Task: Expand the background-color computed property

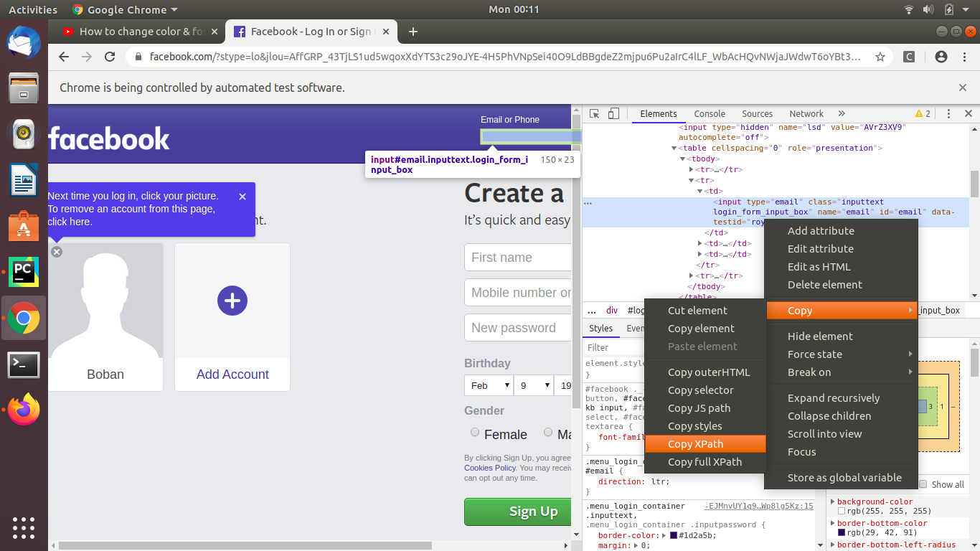Action: pos(833,502)
